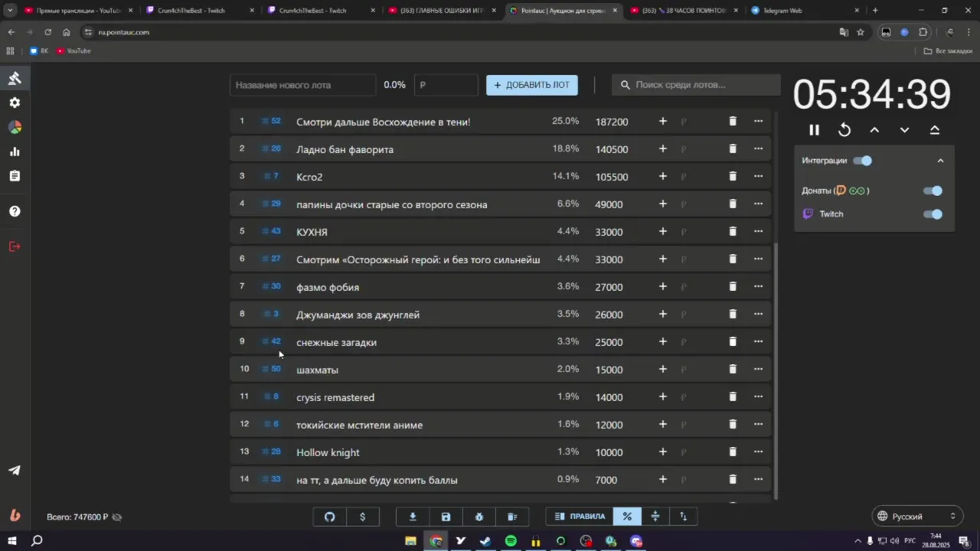980x551 pixels.
Task: Open more options for "папины дочки" lot
Action: coord(758,204)
